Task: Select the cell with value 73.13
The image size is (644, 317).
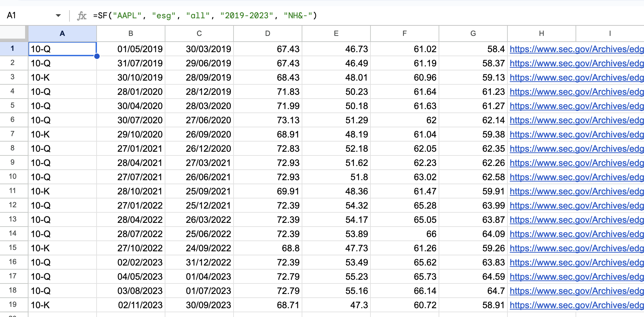Action: (x=268, y=120)
